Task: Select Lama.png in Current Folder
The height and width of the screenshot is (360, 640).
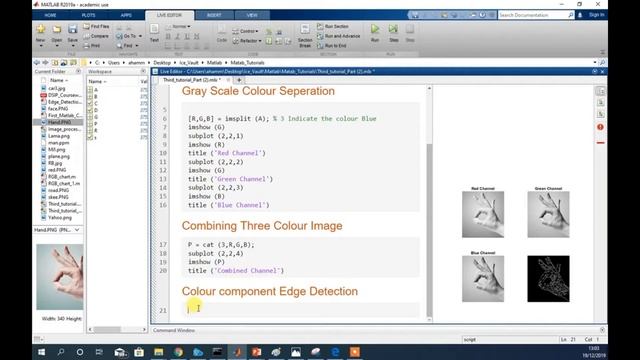Action: (59, 136)
